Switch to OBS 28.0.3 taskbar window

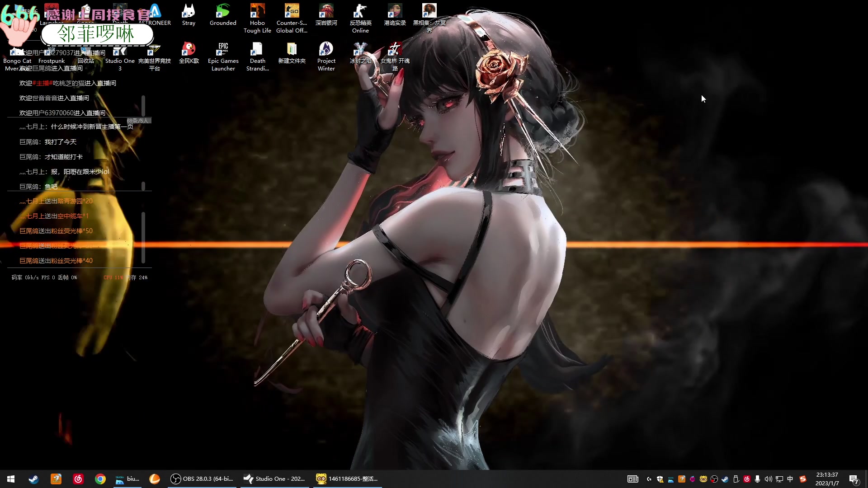pyautogui.click(x=202, y=479)
